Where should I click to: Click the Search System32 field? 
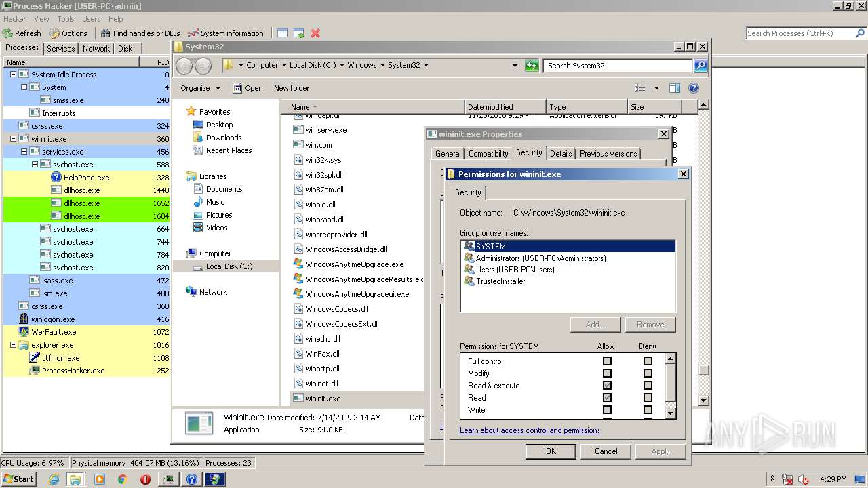(618, 66)
